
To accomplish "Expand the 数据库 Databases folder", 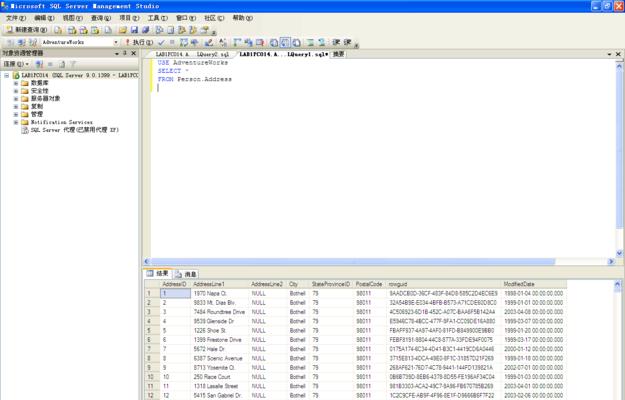I will click(16, 83).
